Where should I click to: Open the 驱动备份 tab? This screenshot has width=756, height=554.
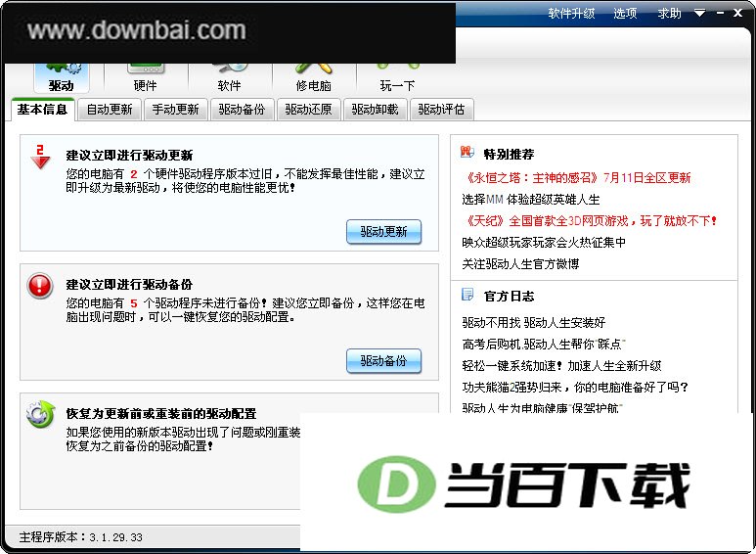(x=242, y=110)
